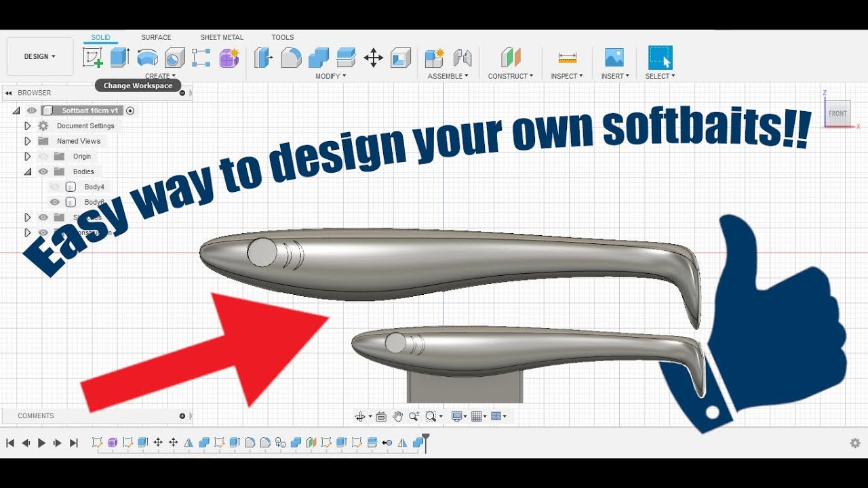Click the New Component icon in Assemble
The width and height of the screenshot is (868, 488).
tap(435, 58)
